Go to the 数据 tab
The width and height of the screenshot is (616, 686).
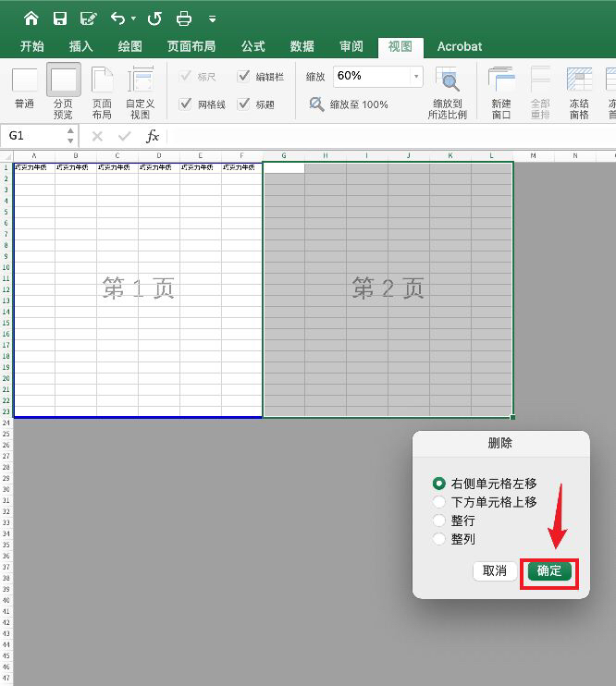[x=302, y=46]
